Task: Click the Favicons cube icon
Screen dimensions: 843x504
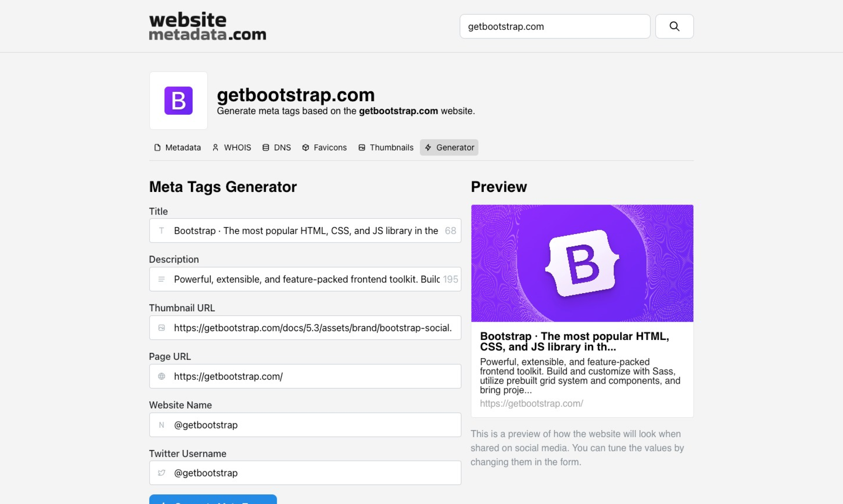Action: click(305, 148)
